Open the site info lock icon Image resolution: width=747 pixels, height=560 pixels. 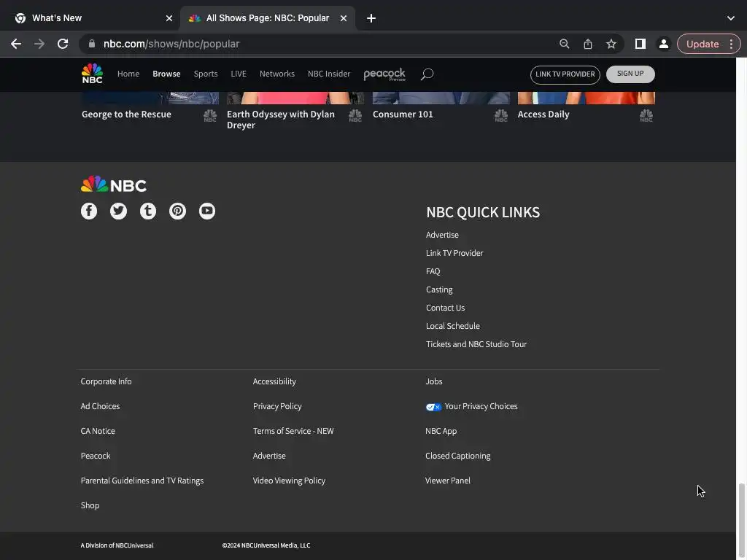coord(92,44)
